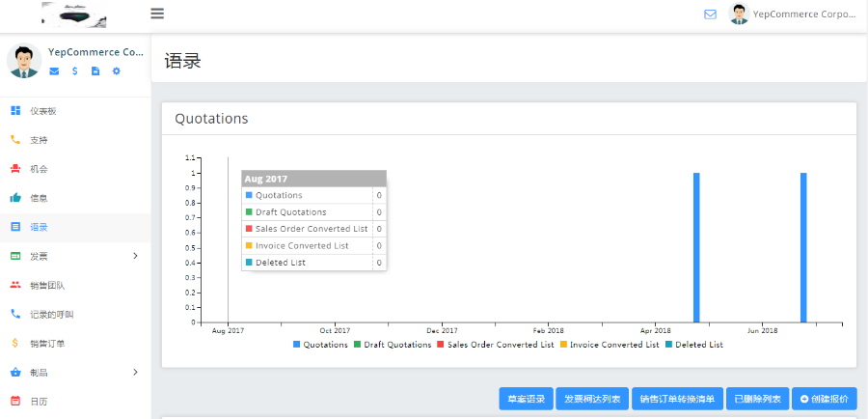
Task: Go to 机会 in the sidebar
Action: click(x=39, y=169)
